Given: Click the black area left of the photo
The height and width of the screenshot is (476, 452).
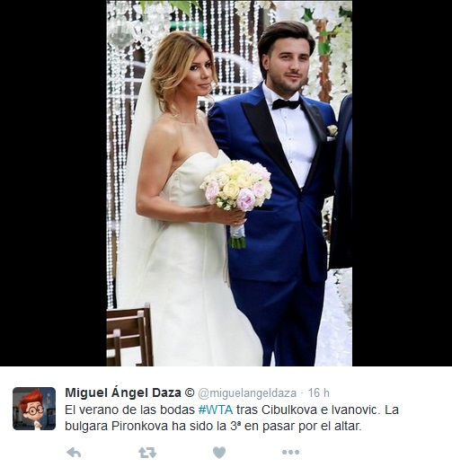Looking at the screenshot, I should [x=53, y=183].
